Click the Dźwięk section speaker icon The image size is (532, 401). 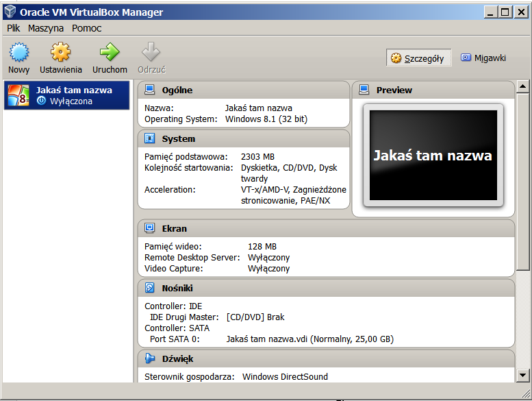click(x=150, y=359)
